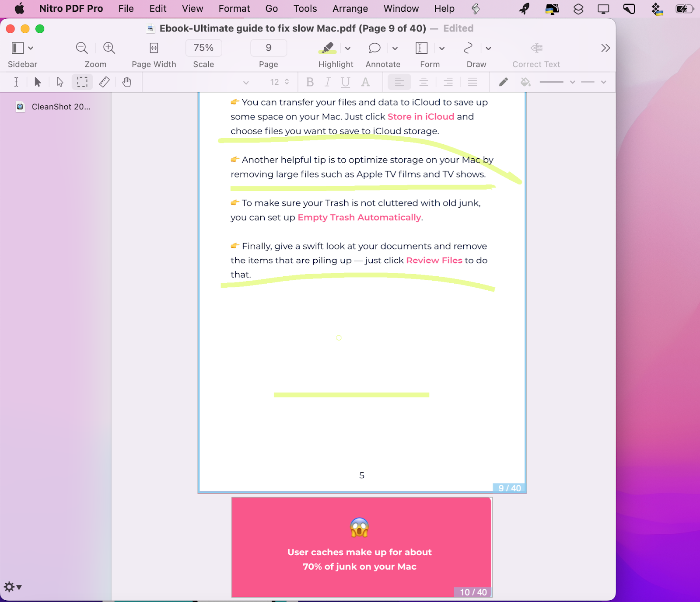Screen dimensions: 700x602
Task: Click the Empty Trash Automatically link
Action: tap(359, 217)
